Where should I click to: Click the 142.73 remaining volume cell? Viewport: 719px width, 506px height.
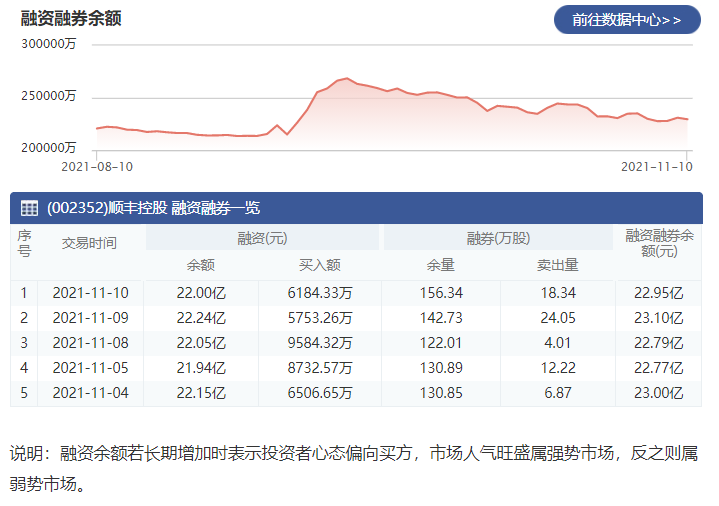click(441, 318)
